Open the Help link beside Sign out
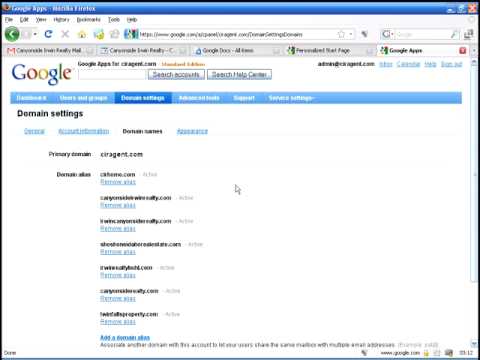Screen dimensions: 480x360 click(x=430, y=64)
